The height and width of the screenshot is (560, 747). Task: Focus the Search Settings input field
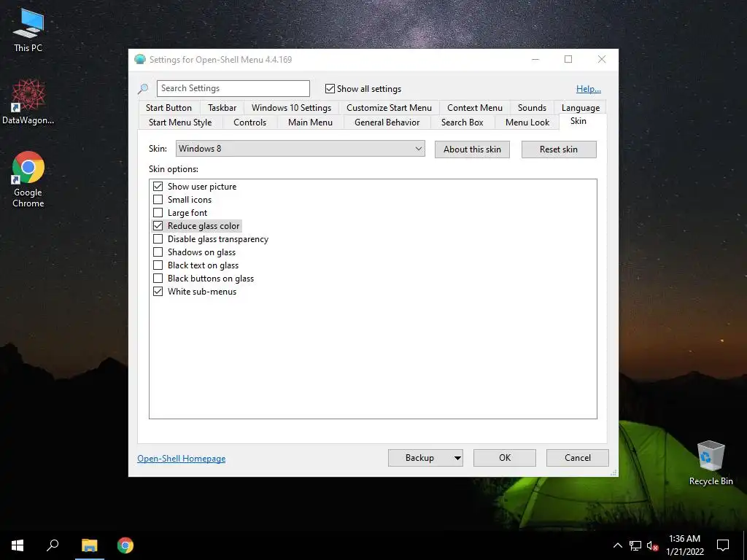(233, 88)
